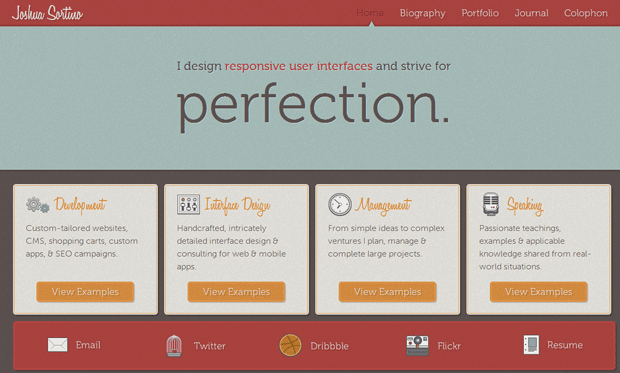Click the clock icon next to Management
This screenshot has height=373, width=620.
[x=340, y=204]
